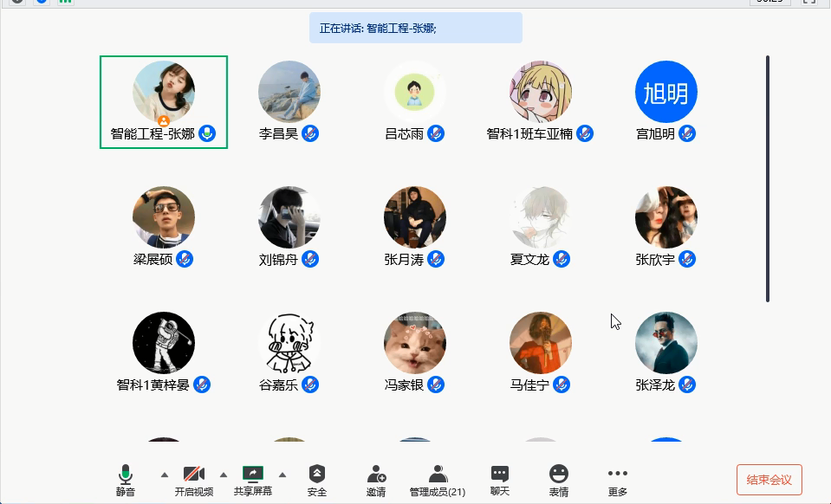
Task: Click the muted mic icon next to 张欣宇
Action: click(687, 259)
